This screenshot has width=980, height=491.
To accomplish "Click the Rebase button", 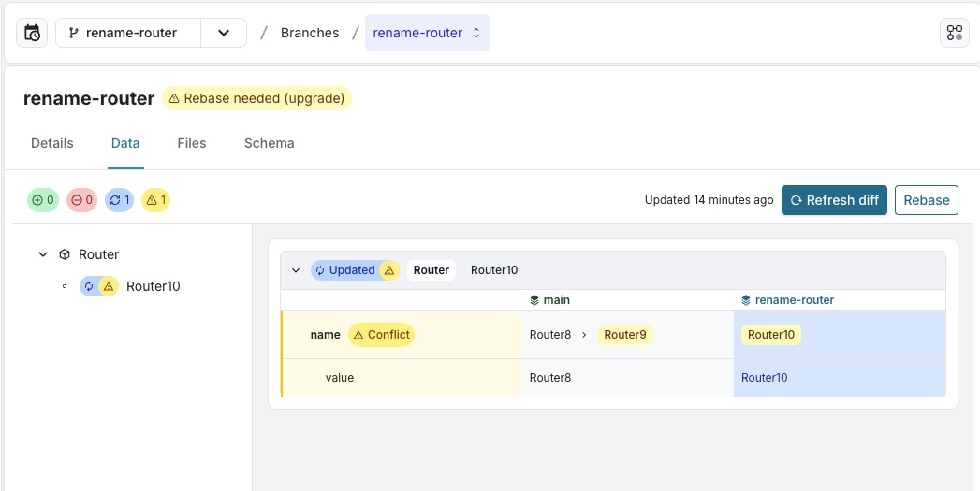I will pos(926,200).
